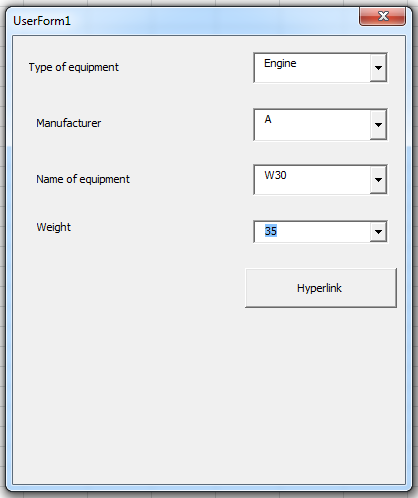Click the Hyperlink button
Viewport: 418px width, 498px height.
(x=321, y=288)
